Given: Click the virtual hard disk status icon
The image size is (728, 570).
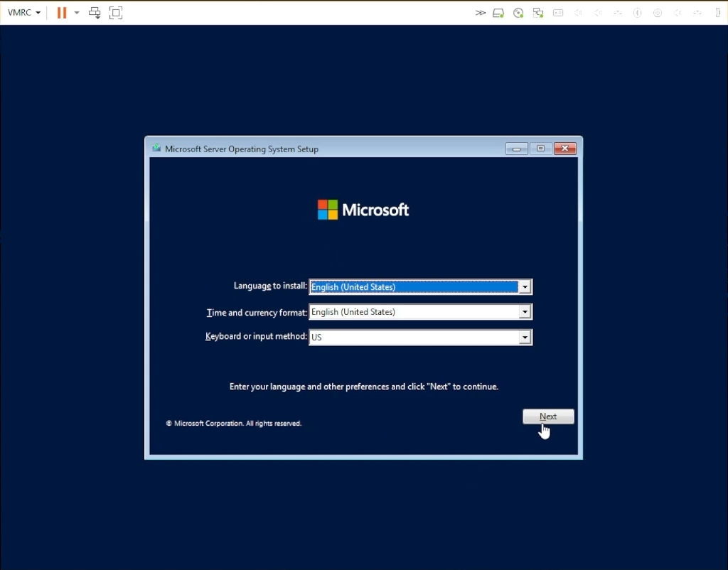Looking at the screenshot, I should click(498, 12).
